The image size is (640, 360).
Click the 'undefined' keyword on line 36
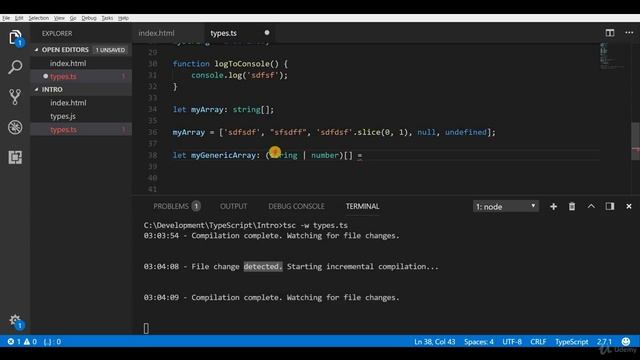click(x=466, y=132)
